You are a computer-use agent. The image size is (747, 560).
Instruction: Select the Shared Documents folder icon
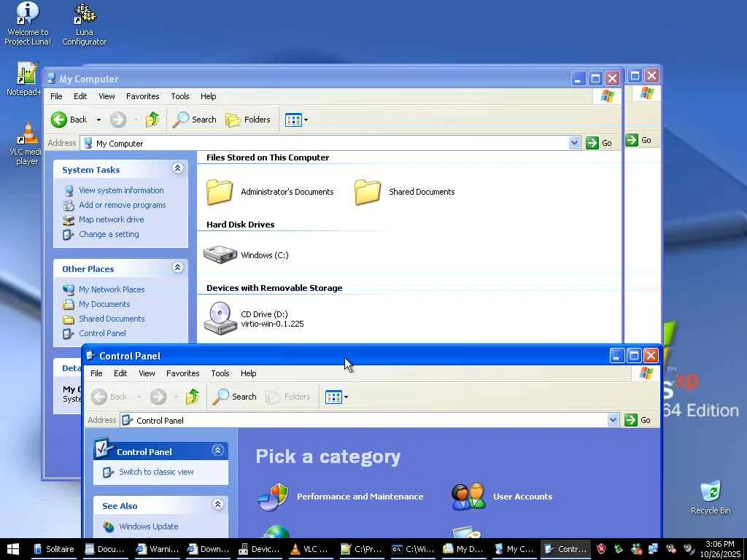click(x=368, y=192)
